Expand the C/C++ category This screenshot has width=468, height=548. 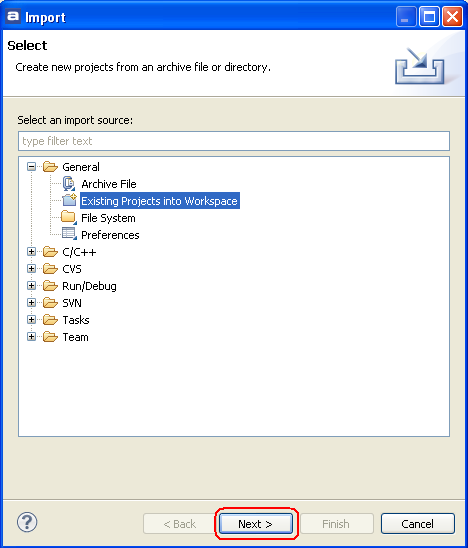[31, 252]
